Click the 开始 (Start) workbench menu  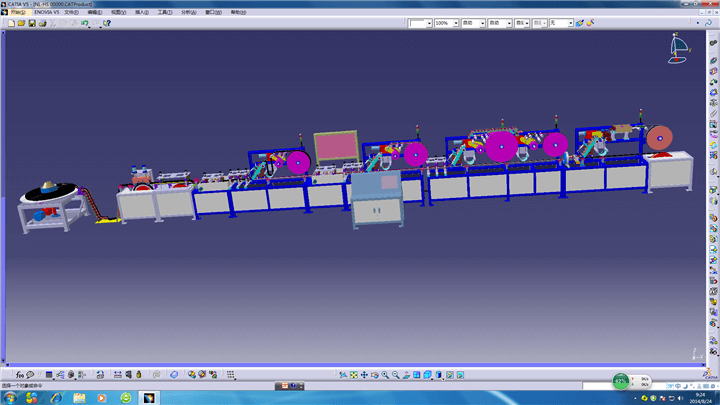click(x=17, y=12)
